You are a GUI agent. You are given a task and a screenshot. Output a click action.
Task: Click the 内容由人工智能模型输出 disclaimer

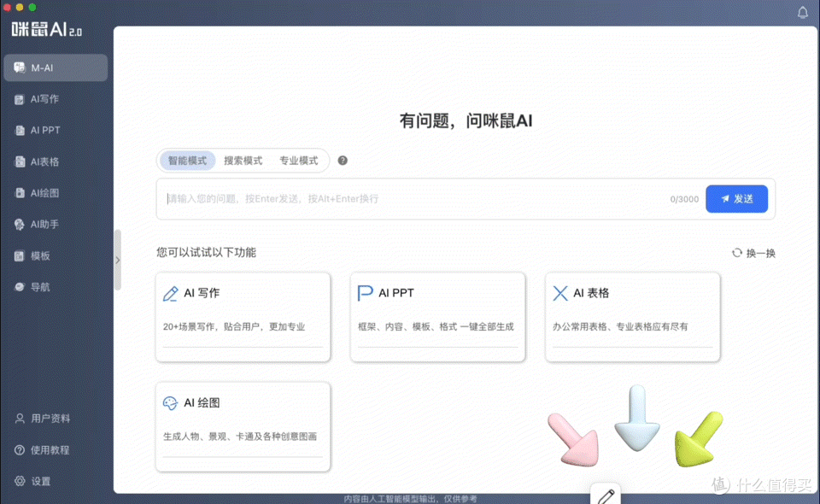[411, 499]
